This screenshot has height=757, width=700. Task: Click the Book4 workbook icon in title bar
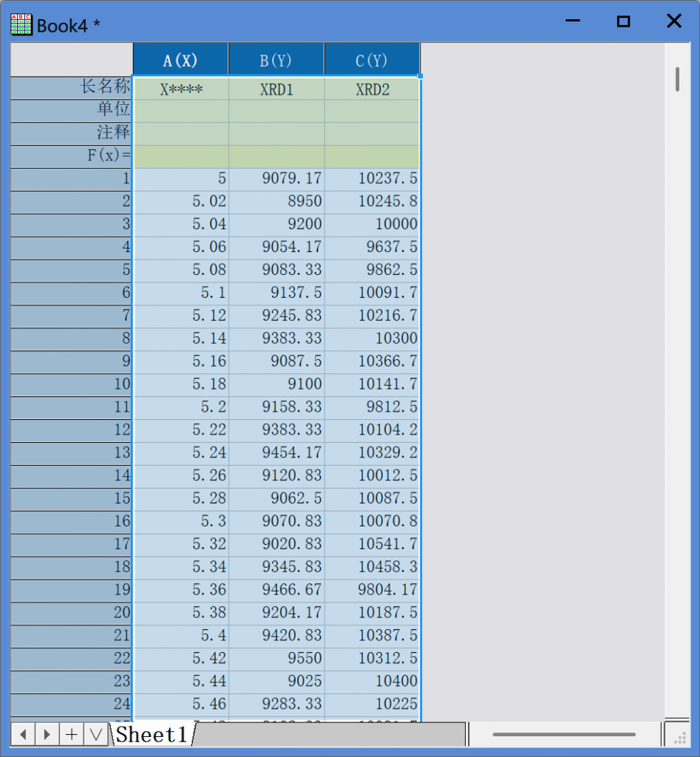(21, 24)
